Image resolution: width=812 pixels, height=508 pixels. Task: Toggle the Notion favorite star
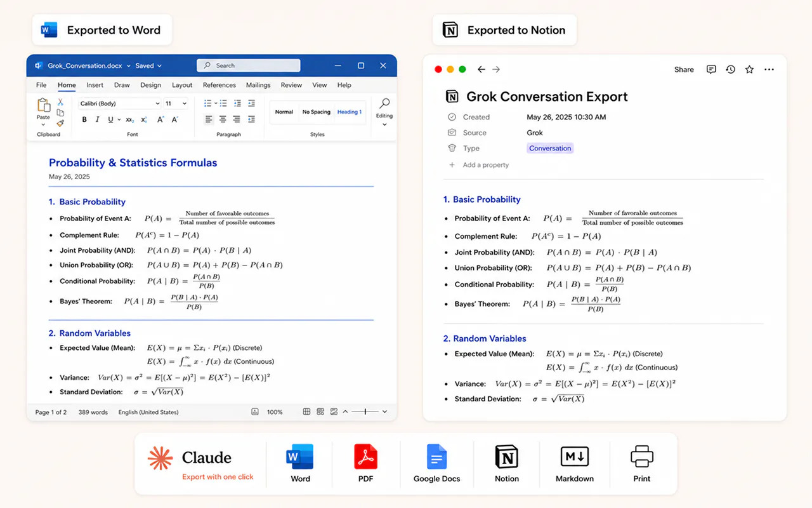tap(749, 69)
